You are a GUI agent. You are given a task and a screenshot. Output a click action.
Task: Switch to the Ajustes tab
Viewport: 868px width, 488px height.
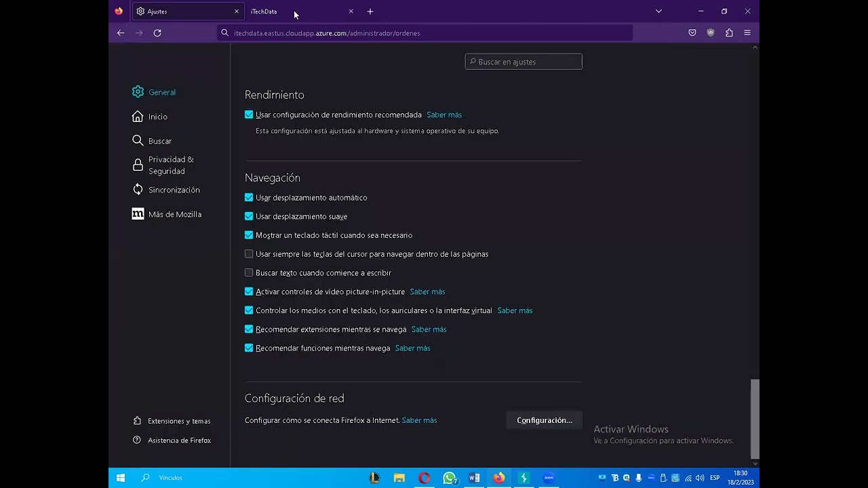tap(188, 12)
